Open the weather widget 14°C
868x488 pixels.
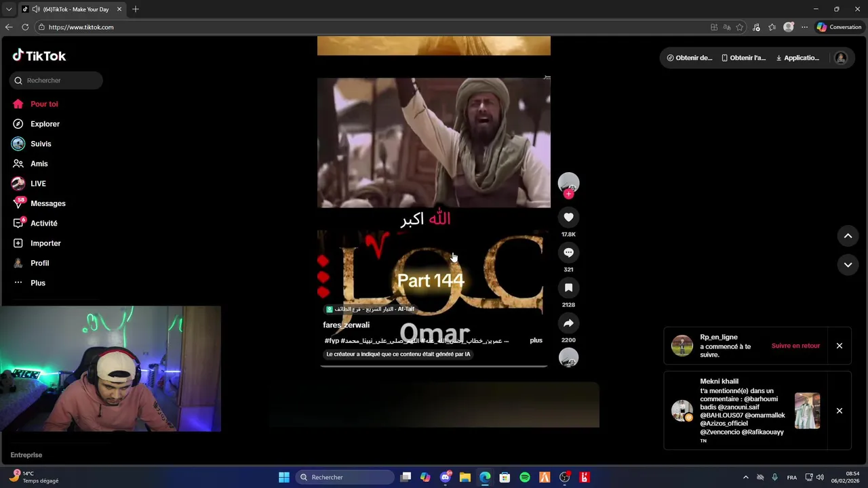pos(35,477)
